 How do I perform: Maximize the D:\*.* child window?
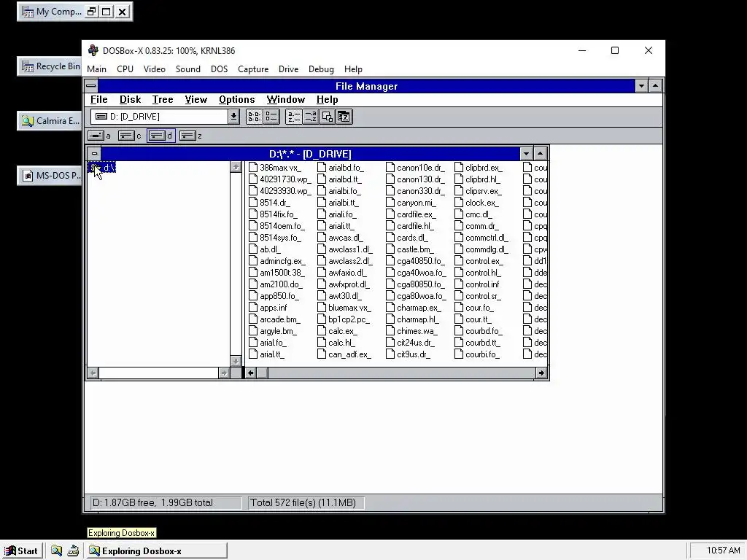pyautogui.click(x=540, y=154)
